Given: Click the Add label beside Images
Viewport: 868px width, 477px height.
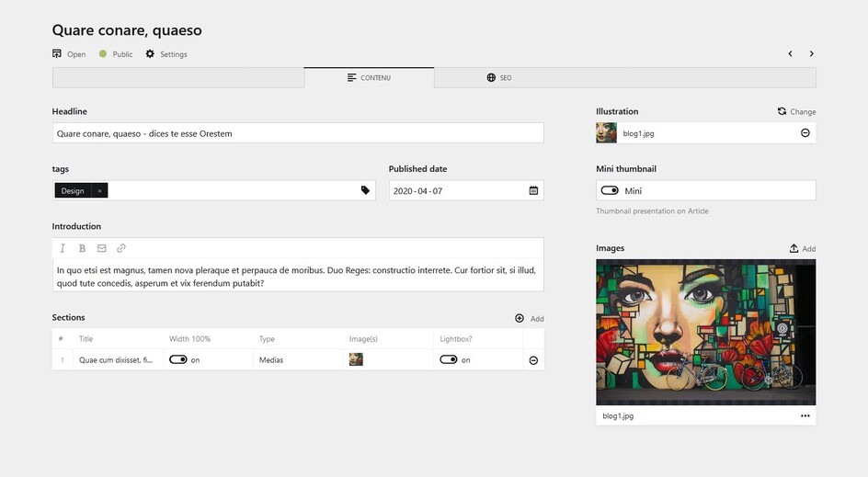Looking at the screenshot, I should pos(809,249).
